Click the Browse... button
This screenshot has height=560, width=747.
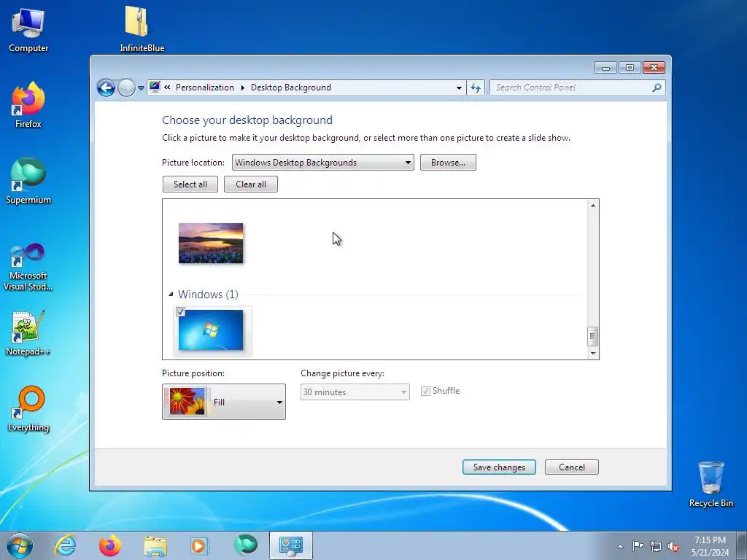(448, 163)
